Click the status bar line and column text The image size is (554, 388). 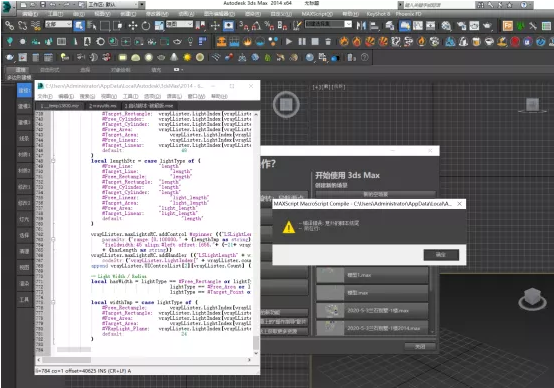pos(83,371)
